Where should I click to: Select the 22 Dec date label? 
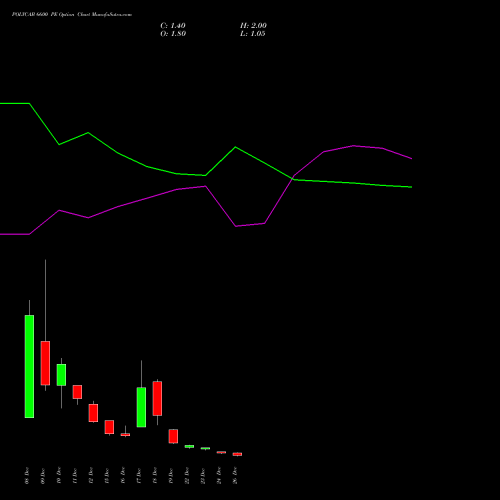coord(187,476)
